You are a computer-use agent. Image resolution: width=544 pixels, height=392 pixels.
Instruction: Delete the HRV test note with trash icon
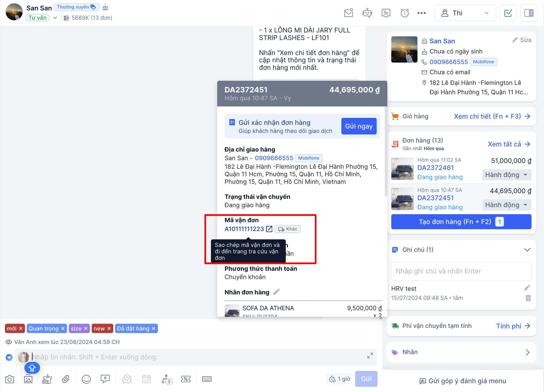(x=528, y=298)
